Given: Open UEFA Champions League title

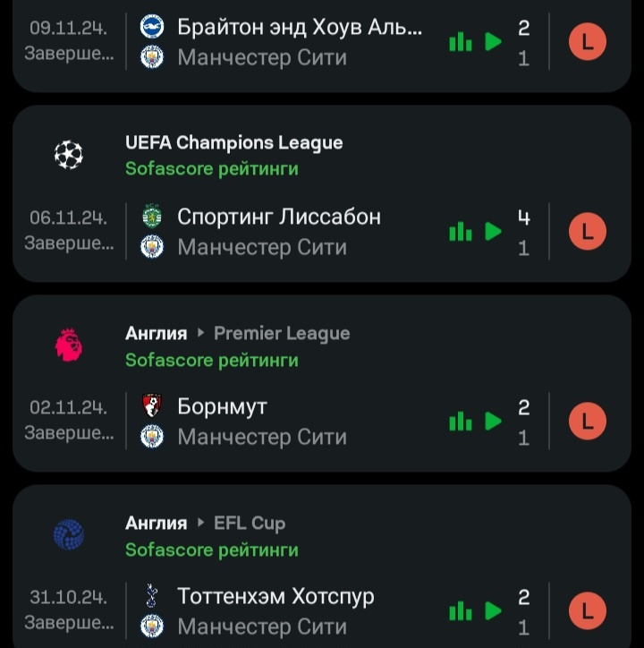Looking at the screenshot, I should tap(234, 143).
